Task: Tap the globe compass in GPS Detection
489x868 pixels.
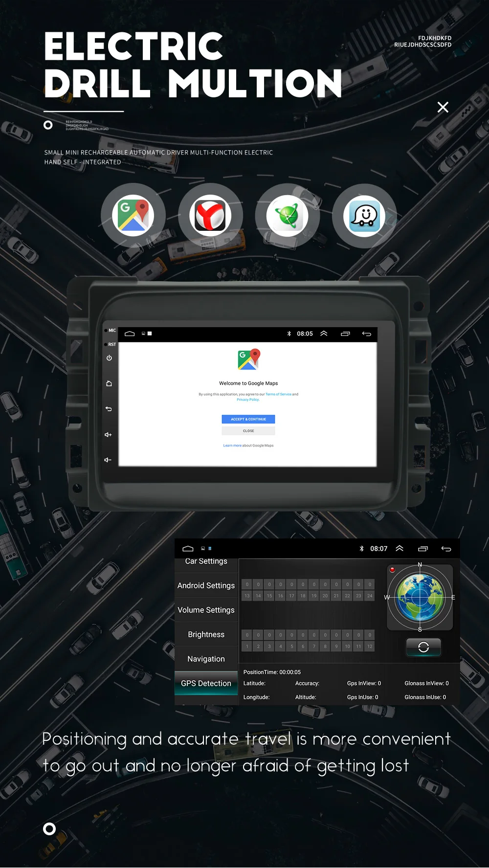Action: pyautogui.click(x=420, y=597)
